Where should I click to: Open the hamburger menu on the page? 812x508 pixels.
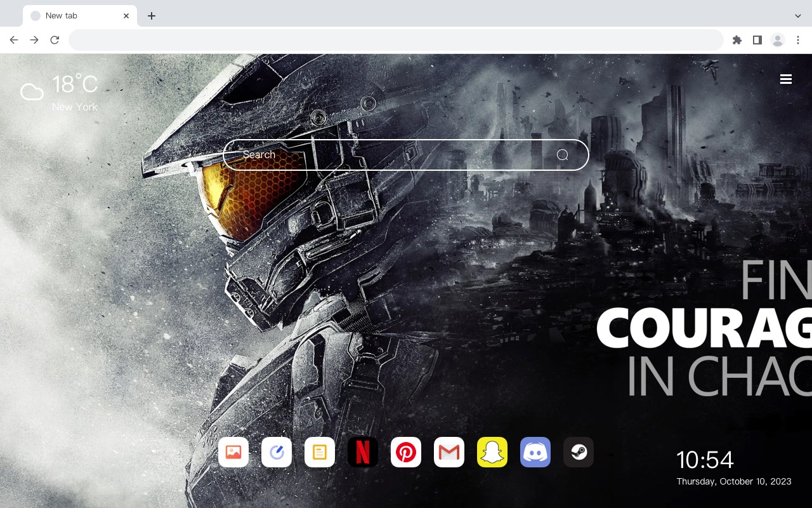click(786, 79)
